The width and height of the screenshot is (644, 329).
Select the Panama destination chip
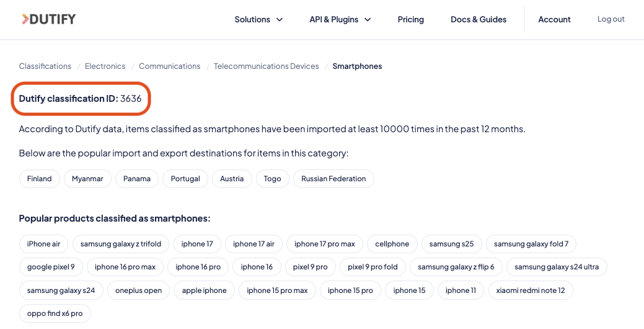[137, 179]
